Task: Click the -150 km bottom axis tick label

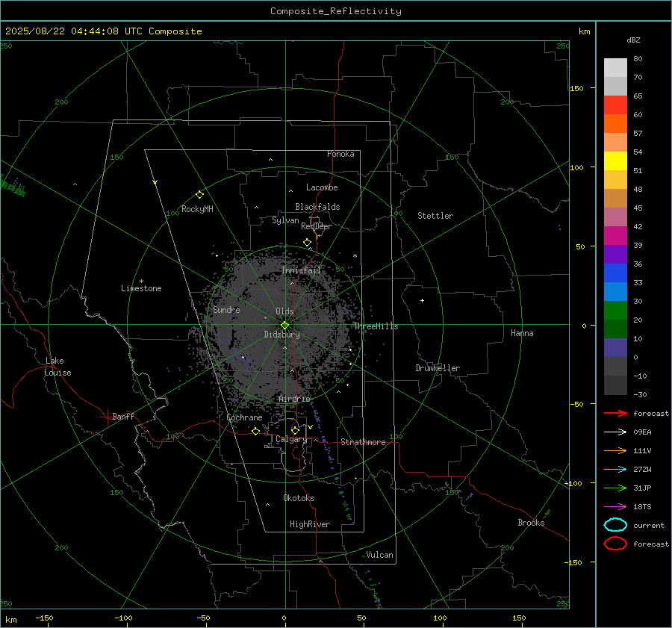Action: click(x=44, y=618)
